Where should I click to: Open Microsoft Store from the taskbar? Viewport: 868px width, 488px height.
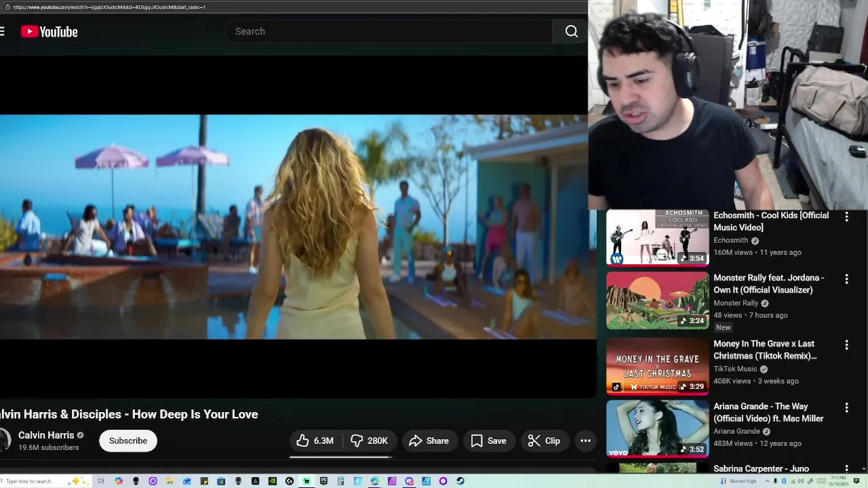pos(221,481)
